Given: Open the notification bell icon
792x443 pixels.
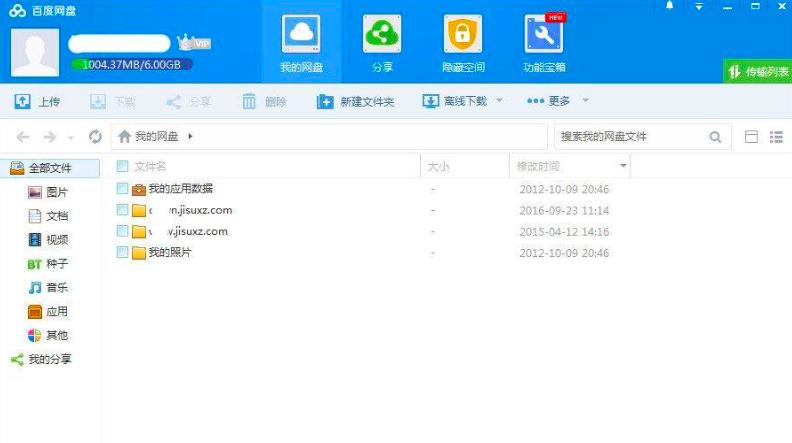Looking at the screenshot, I should pos(670,6).
